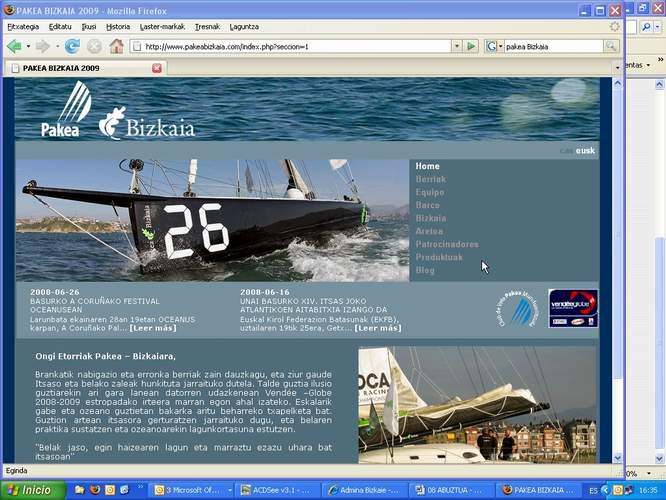
Task: Switch to 08 ABUZTUA taskbar button
Action: [x=452, y=490]
